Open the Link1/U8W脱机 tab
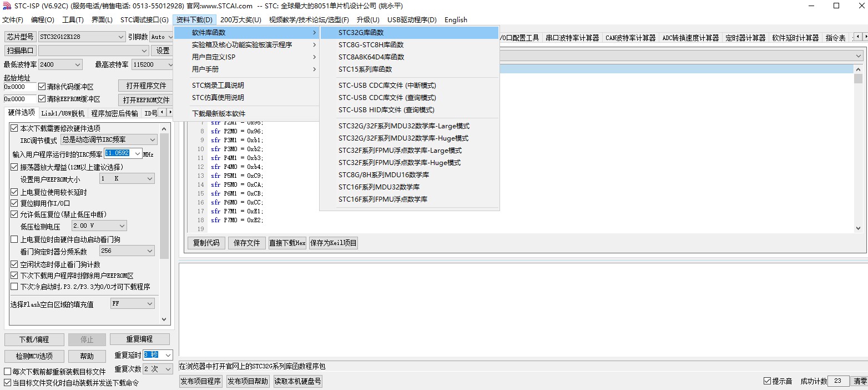Viewport: 868px width, 390px height. pos(63,113)
